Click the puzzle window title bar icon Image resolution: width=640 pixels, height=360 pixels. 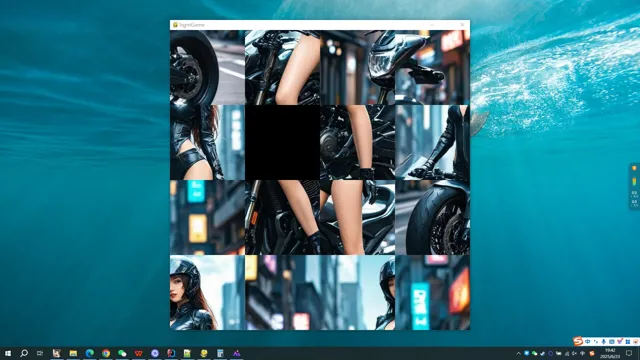coord(175,25)
